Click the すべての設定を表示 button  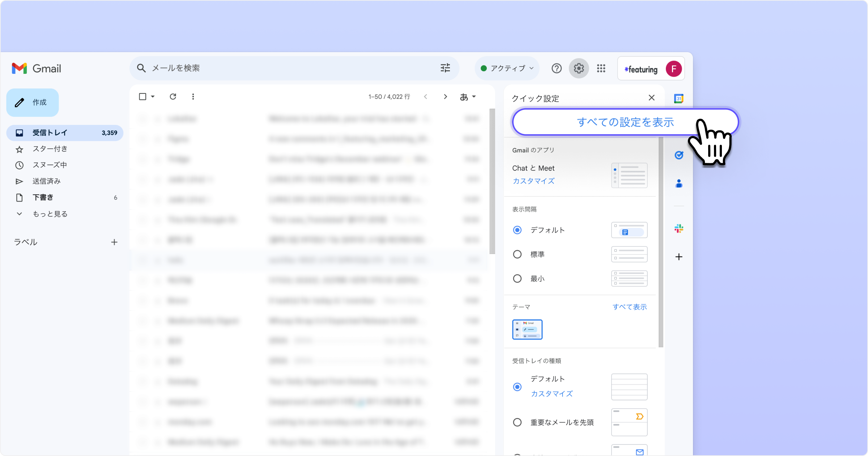625,122
